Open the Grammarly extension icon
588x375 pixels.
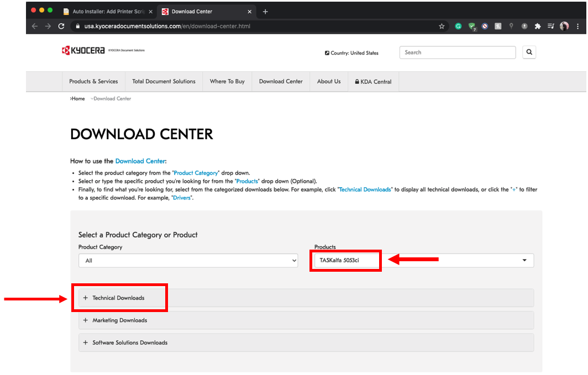coord(458,26)
